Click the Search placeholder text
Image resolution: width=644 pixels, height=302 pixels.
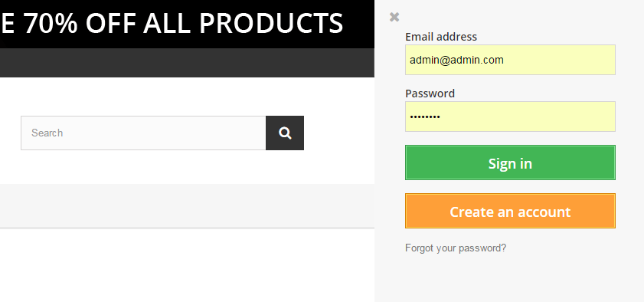(x=47, y=133)
